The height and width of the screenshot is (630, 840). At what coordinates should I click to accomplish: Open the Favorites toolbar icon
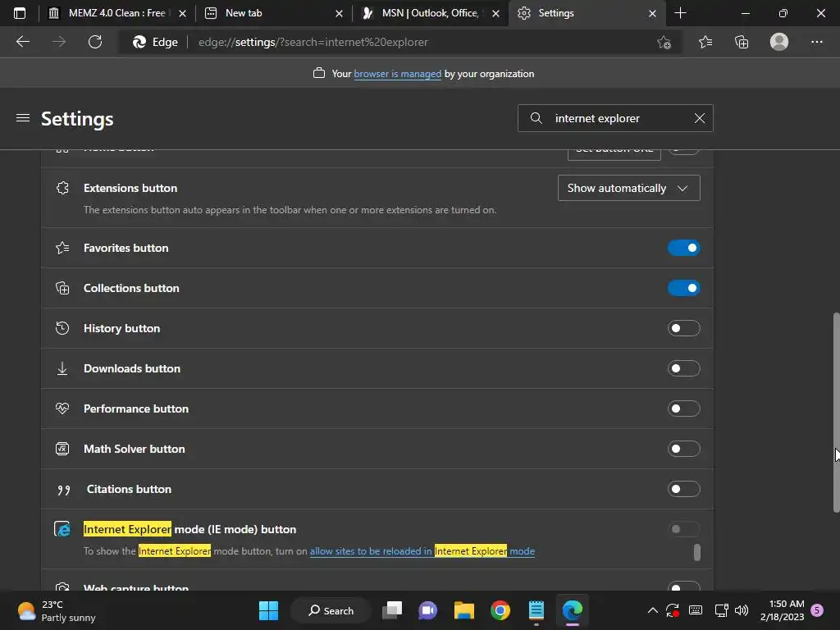point(705,42)
